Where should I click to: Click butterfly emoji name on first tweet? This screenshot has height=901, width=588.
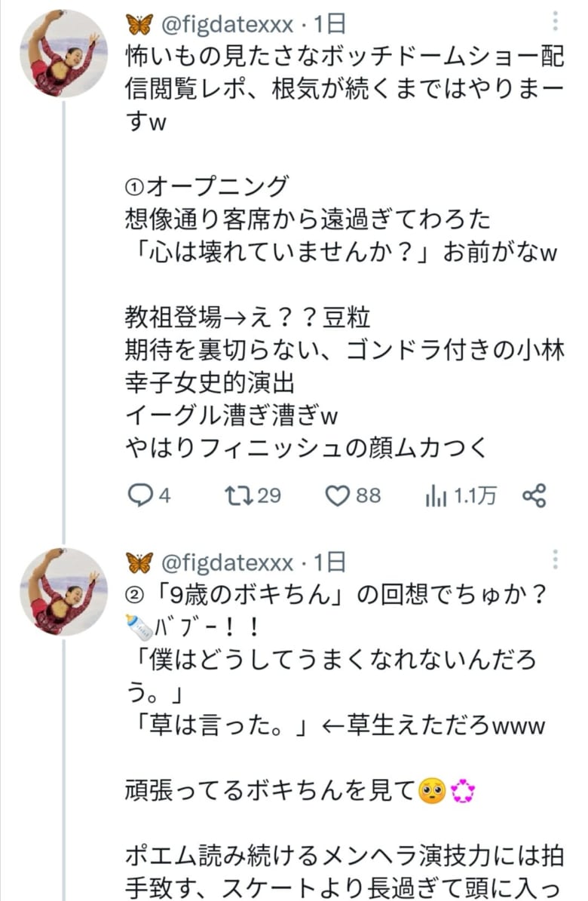[x=139, y=25]
